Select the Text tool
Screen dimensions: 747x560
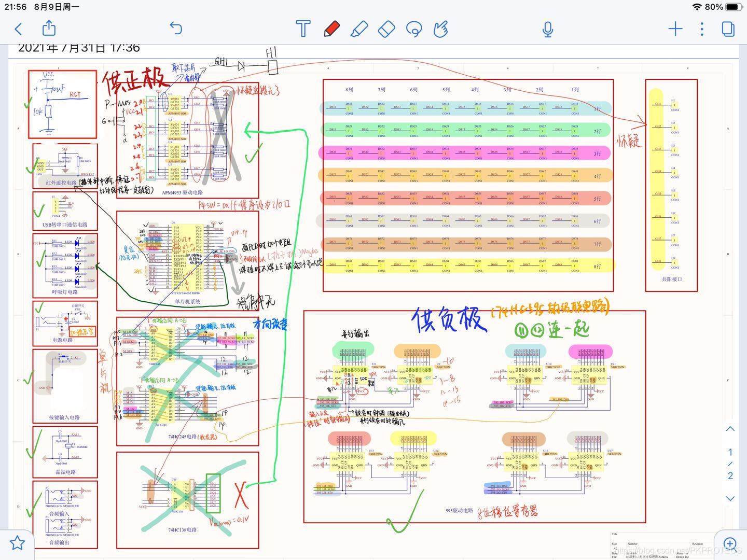tap(303, 29)
